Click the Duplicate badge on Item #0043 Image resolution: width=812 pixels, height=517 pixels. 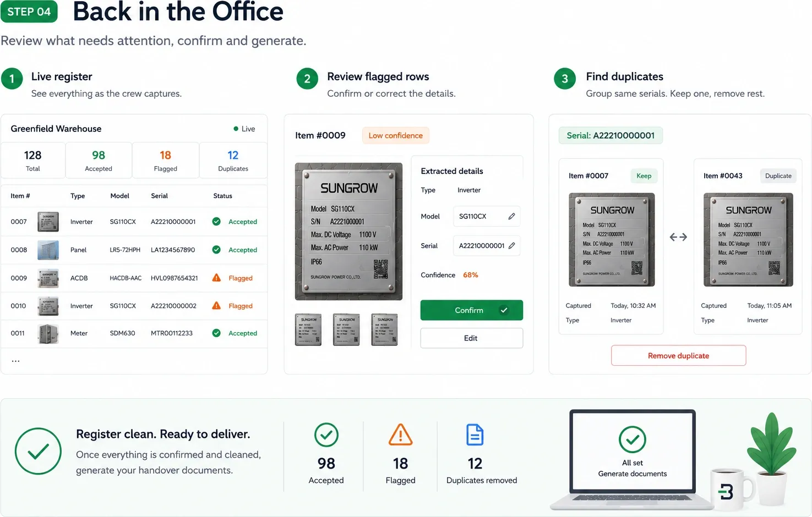point(778,176)
